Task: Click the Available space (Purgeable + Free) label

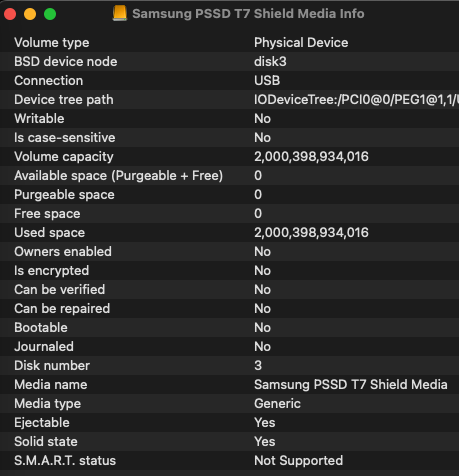Action: [118, 176]
